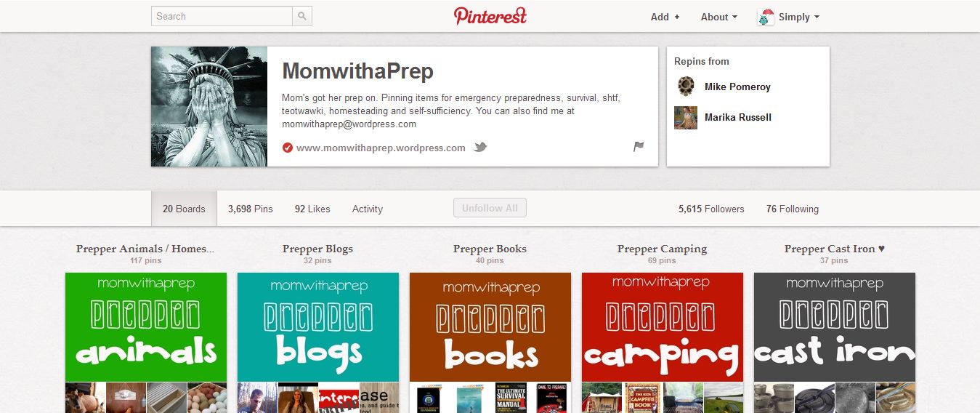The image size is (980, 413).
Task: Open the Activity tab
Action: pos(368,209)
